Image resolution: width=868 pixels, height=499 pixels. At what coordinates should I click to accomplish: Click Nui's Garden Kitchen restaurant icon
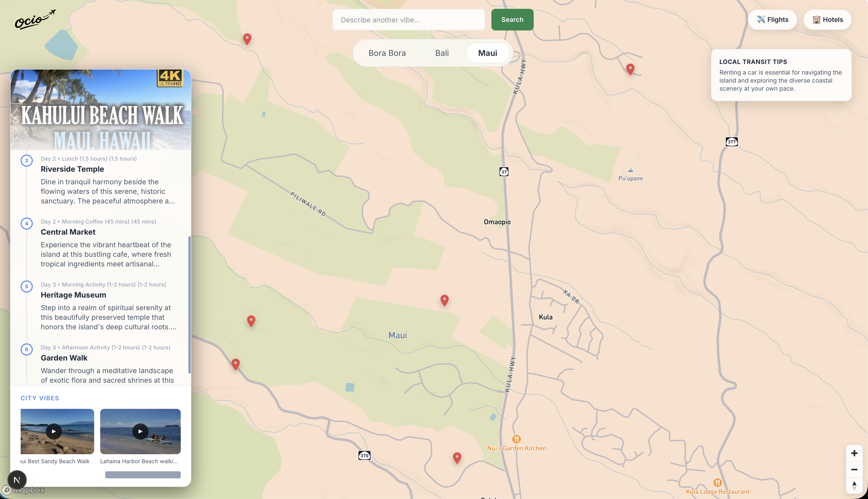[516, 439]
